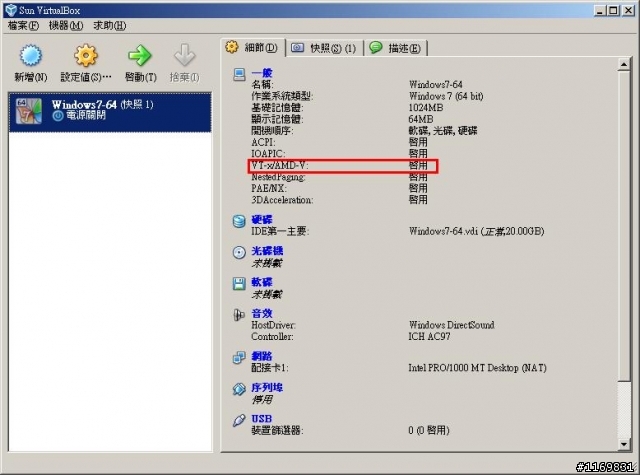Open the Serial Ports (序列埠) link
Image resolution: width=640 pixels, height=475 pixels.
[267, 387]
